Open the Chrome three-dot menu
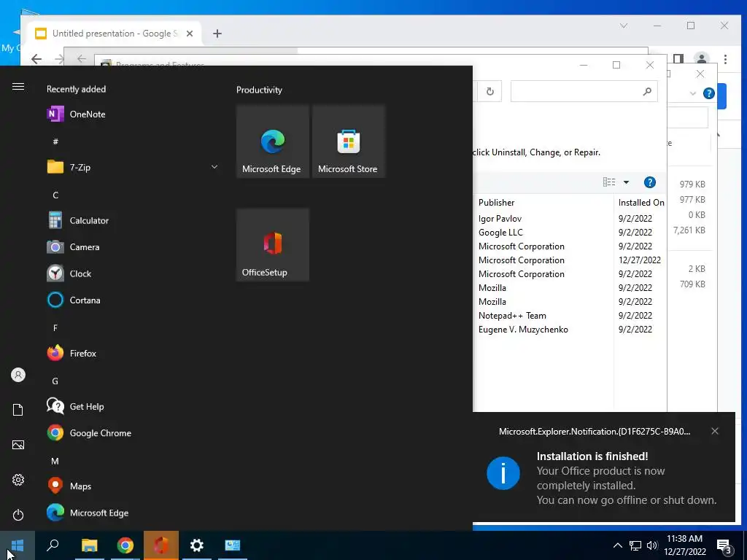The width and height of the screenshot is (747, 560). pos(725,59)
